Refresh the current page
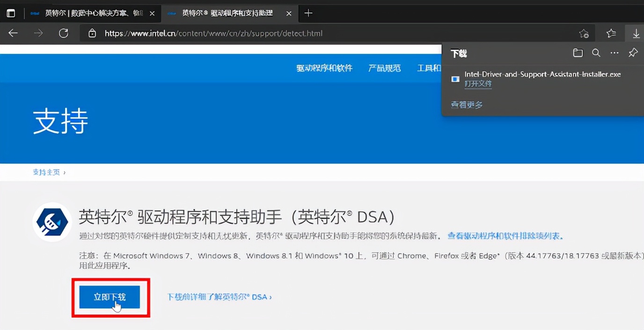 point(64,33)
